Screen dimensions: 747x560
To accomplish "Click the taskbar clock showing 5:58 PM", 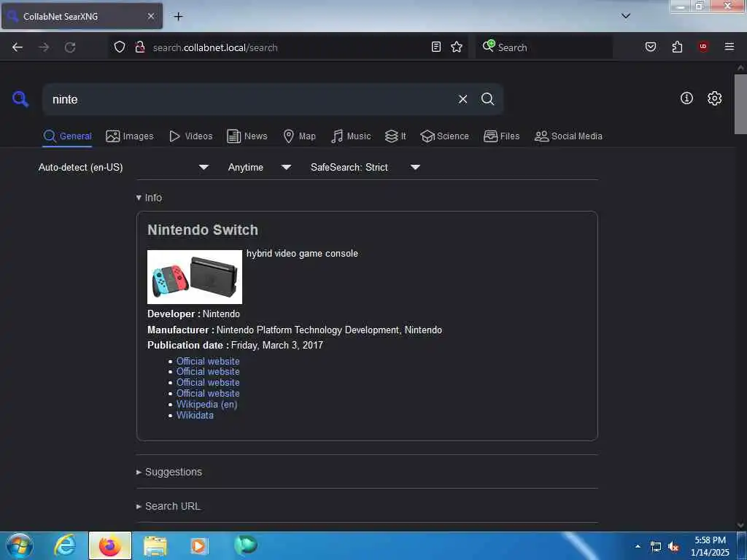I will click(710, 545).
